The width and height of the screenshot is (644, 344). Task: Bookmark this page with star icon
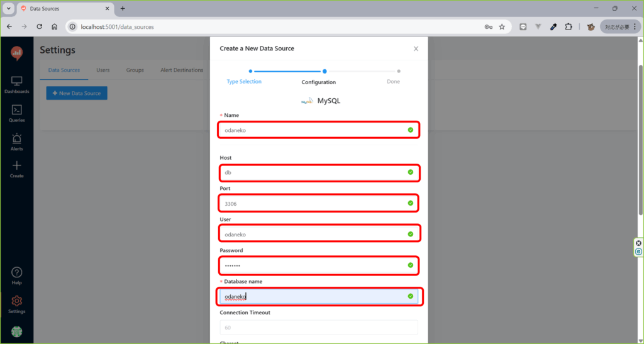pyautogui.click(x=502, y=27)
